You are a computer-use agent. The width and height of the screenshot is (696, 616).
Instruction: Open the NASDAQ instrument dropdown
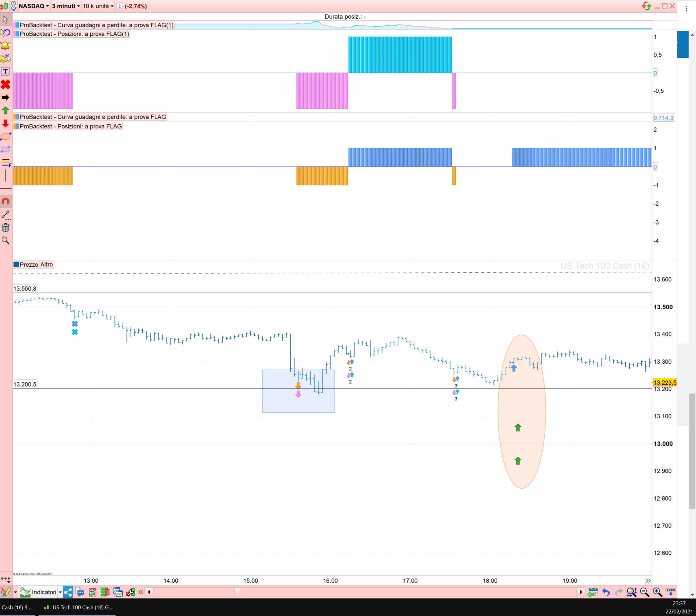[x=34, y=6]
